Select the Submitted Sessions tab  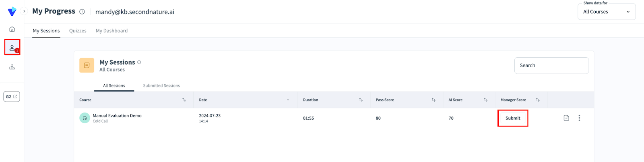(161, 85)
